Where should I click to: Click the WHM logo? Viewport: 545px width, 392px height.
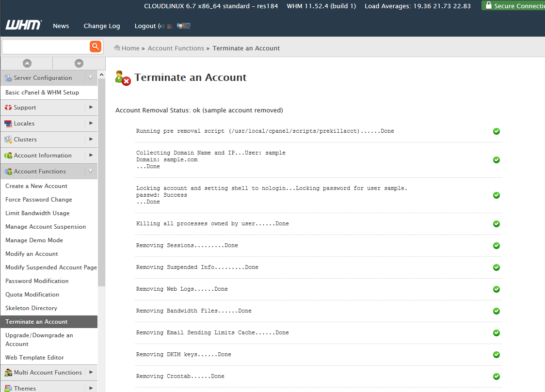click(x=23, y=25)
